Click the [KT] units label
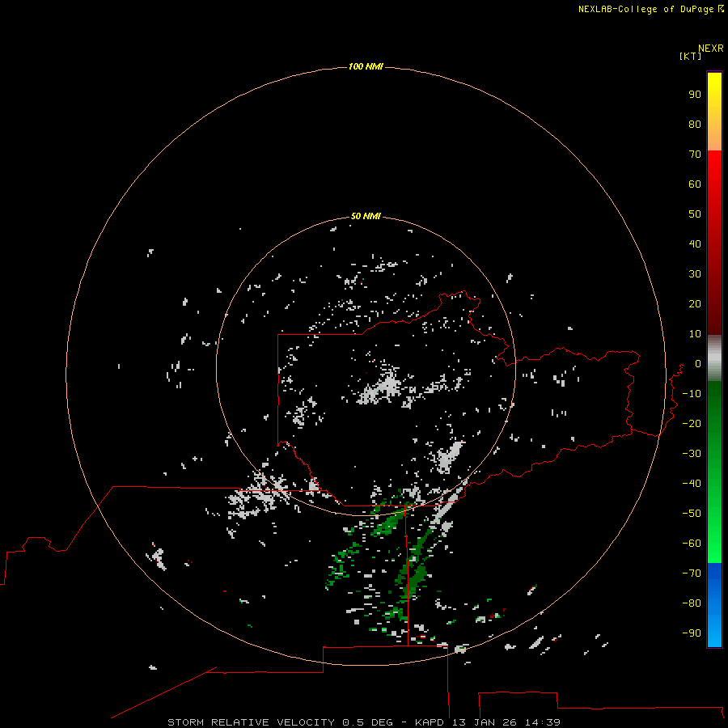Image resolution: width=728 pixels, height=728 pixels. 690,56
